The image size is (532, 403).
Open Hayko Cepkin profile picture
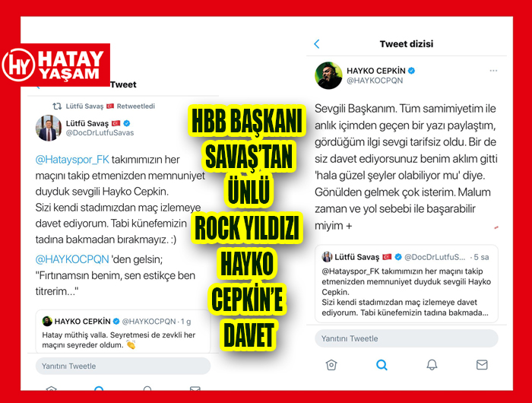(x=328, y=75)
